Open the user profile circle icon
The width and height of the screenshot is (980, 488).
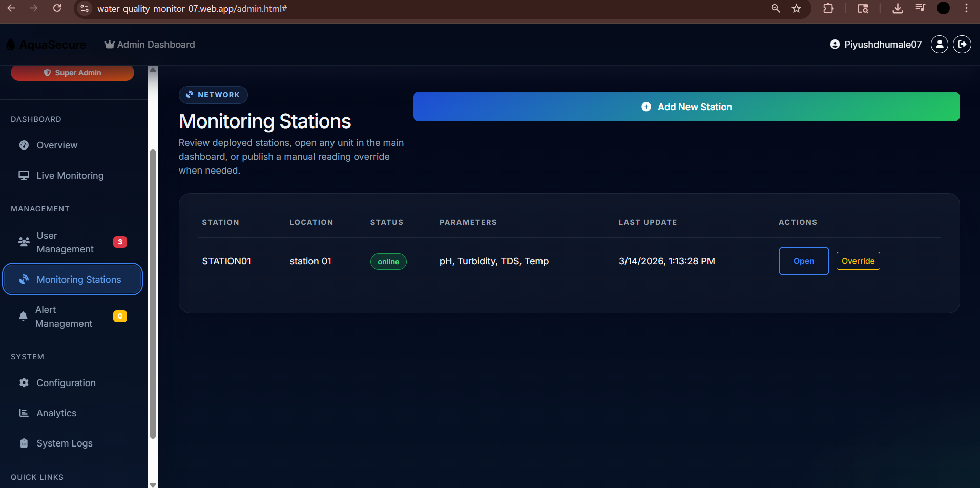point(940,45)
